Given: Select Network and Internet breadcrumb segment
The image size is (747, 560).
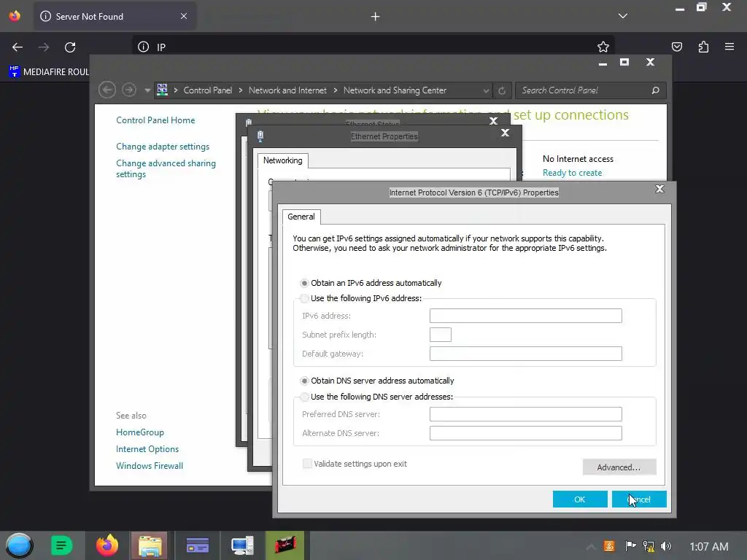Looking at the screenshot, I should pos(287,90).
